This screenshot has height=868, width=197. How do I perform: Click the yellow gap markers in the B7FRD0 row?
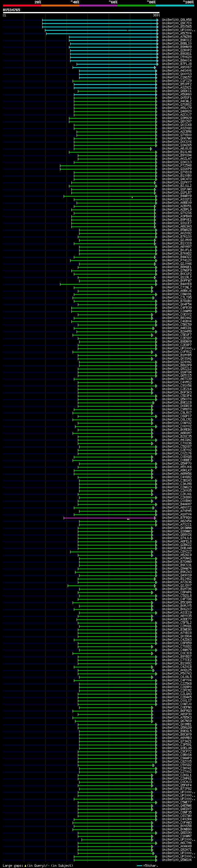click(128, 519)
